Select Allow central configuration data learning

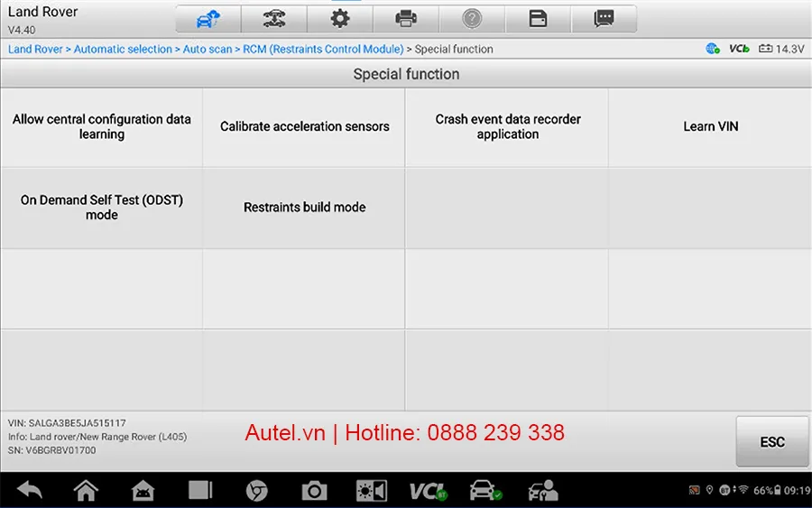coord(101,127)
